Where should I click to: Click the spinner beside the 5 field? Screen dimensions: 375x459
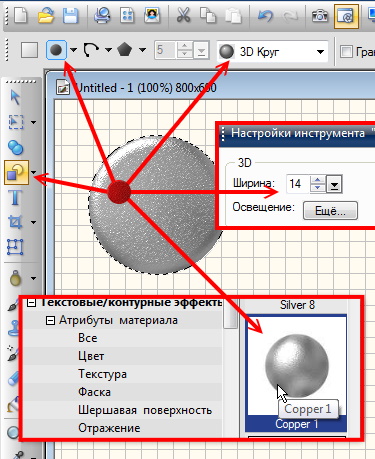[x=185, y=50]
